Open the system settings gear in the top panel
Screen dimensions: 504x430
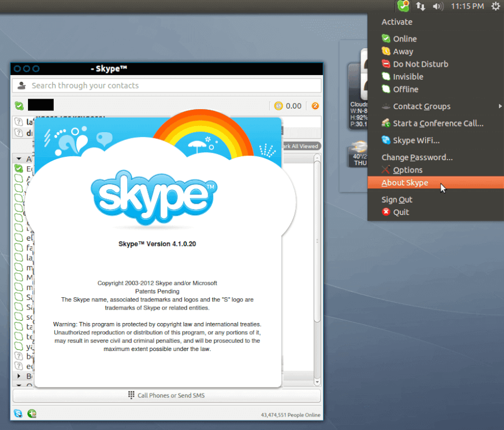[496, 6]
